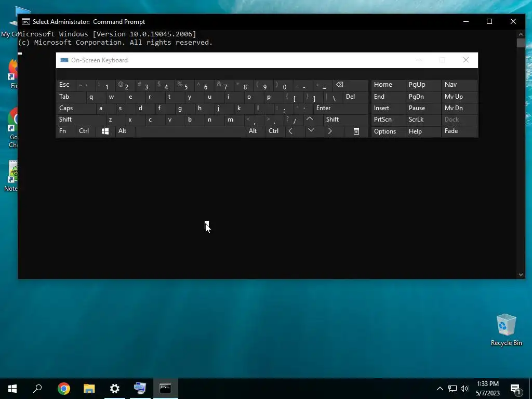Tap the Enter key on keyboard
Image resolution: width=532 pixels, height=399 pixels.
point(341,108)
